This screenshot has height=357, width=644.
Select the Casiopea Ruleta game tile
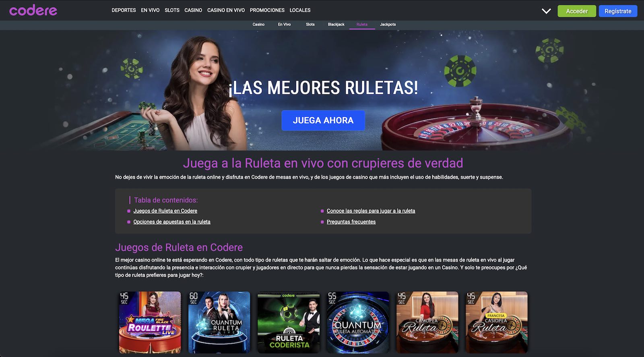click(x=427, y=322)
